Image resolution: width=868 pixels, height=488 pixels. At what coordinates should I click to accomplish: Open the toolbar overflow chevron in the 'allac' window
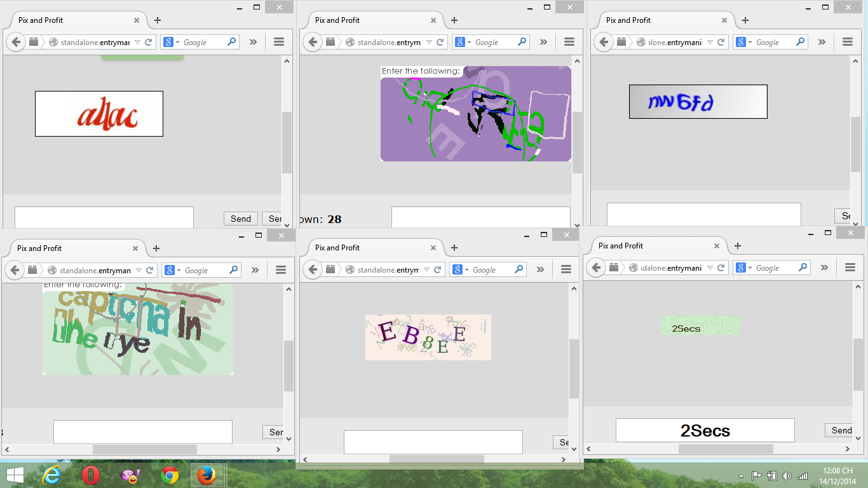(x=253, y=42)
